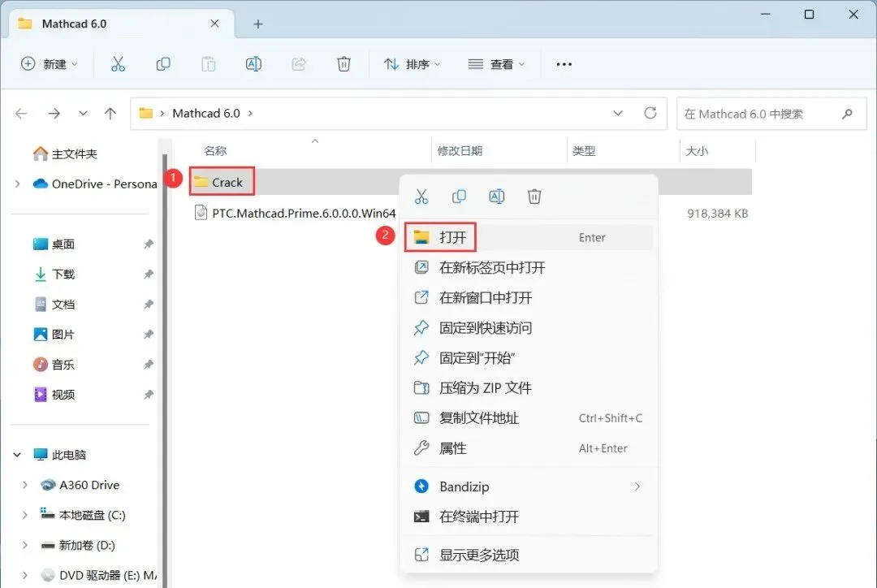
Task: Refresh the Mathcad 6.0 folder view
Action: pos(650,113)
